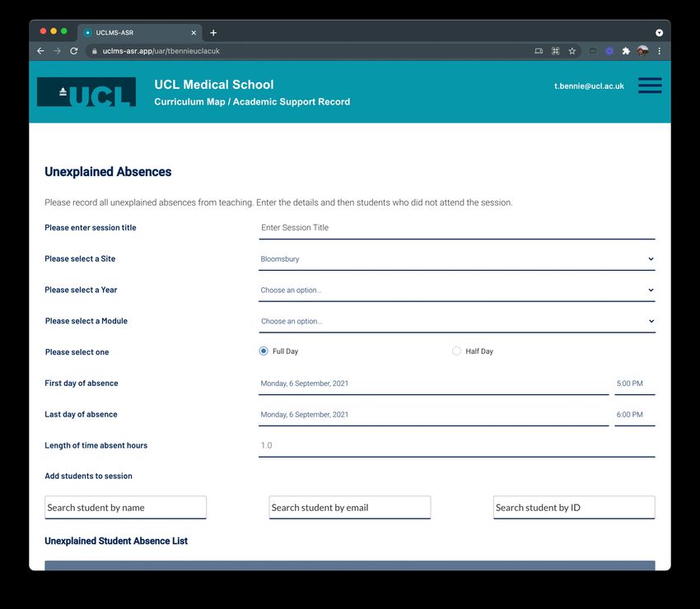Click the Search student by ID box

tap(574, 507)
